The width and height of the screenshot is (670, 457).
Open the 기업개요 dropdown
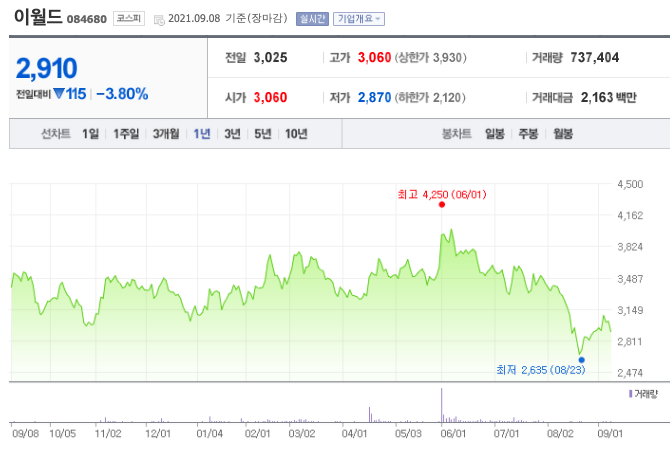359,19
